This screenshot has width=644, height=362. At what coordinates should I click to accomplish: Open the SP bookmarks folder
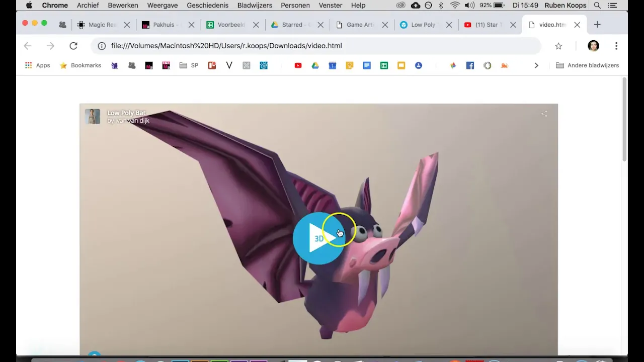(x=189, y=65)
